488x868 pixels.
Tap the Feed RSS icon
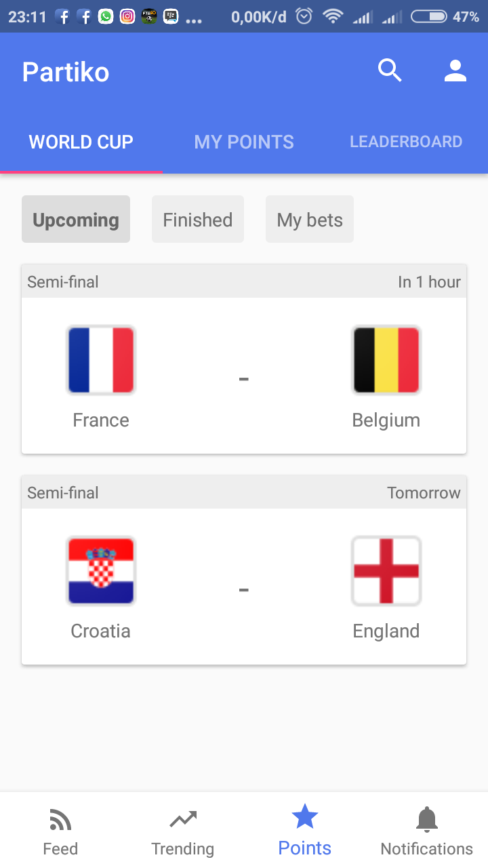coord(60,821)
